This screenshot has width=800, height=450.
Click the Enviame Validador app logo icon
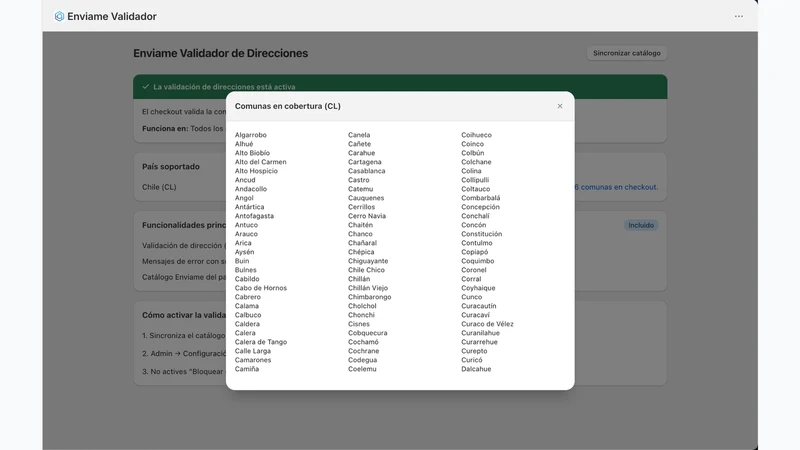pyautogui.click(x=59, y=16)
